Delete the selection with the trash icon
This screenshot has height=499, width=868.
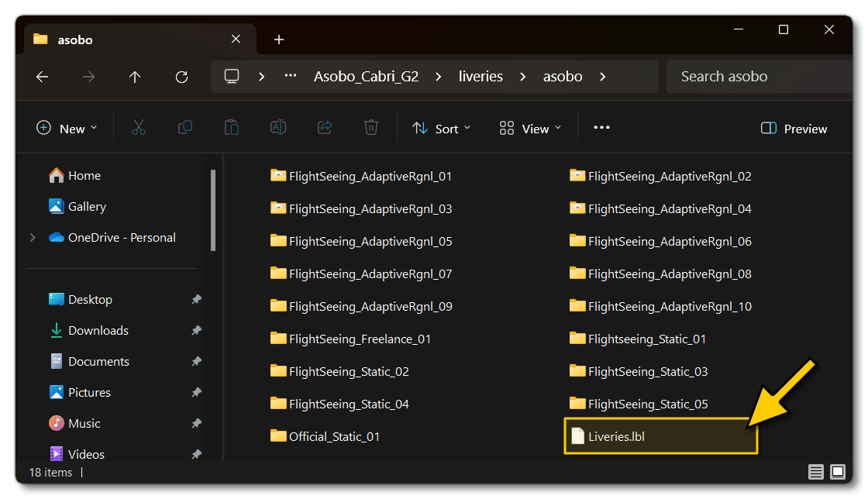coord(371,128)
